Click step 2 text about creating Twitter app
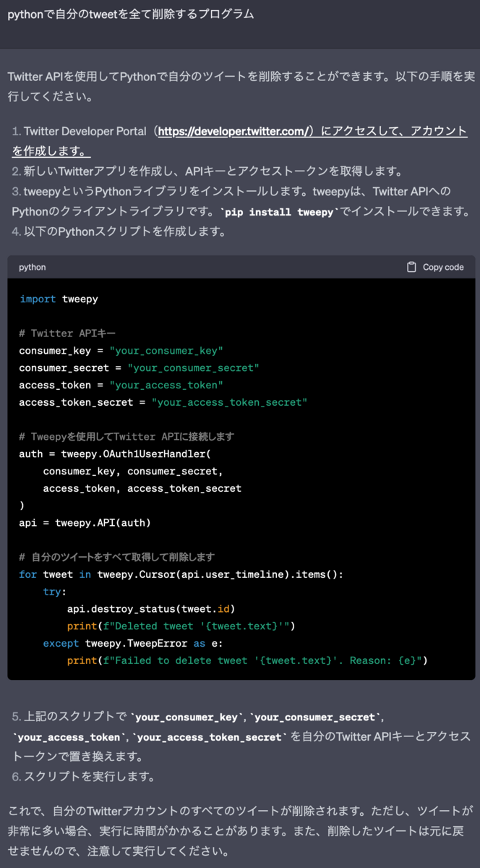This screenshot has width=480, height=868. pos(216,171)
